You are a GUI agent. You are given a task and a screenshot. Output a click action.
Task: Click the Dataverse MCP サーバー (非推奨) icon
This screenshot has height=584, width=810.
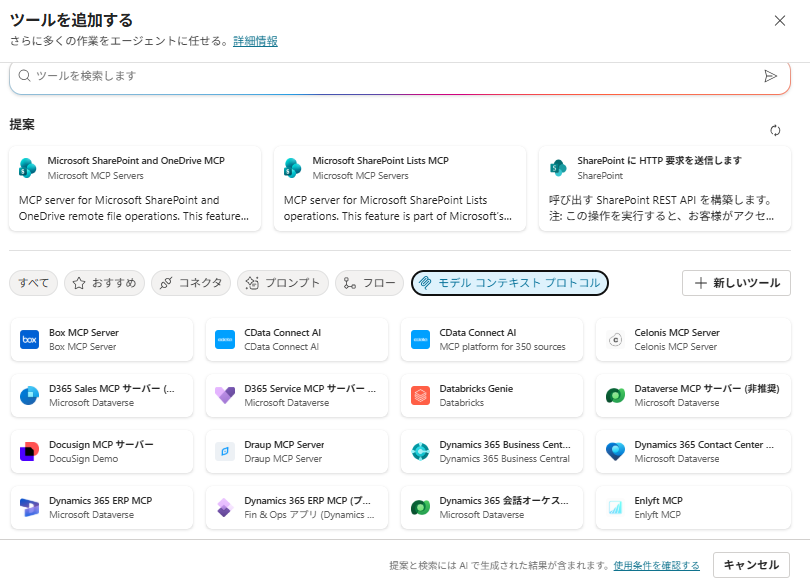pyautogui.click(x=615, y=396)
